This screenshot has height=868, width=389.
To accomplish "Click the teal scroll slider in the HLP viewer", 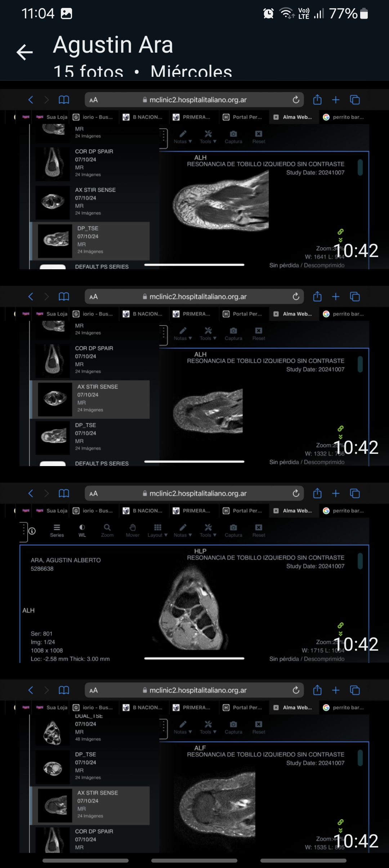I will tap(360, 561).
